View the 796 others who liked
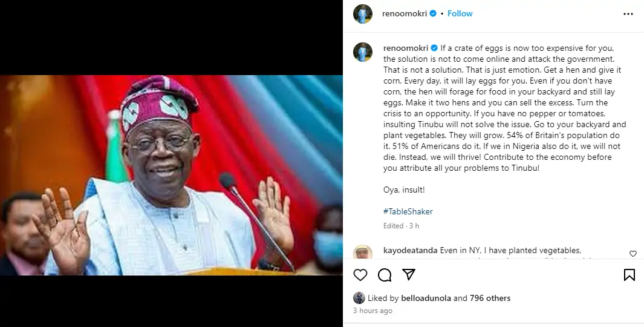The height and width of the screenshot is (327, 644). 490,298
